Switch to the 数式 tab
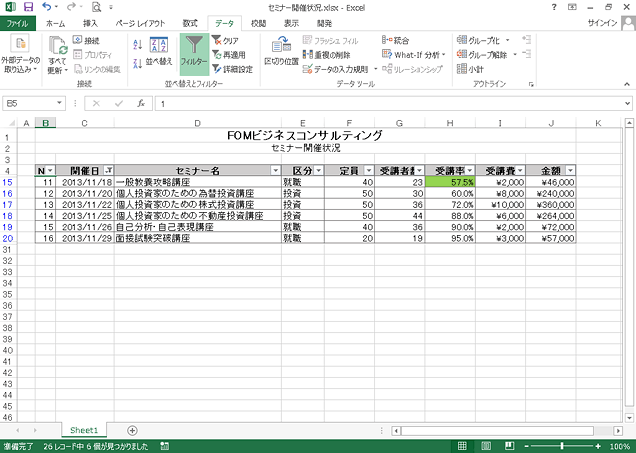 tap(190, 24)
